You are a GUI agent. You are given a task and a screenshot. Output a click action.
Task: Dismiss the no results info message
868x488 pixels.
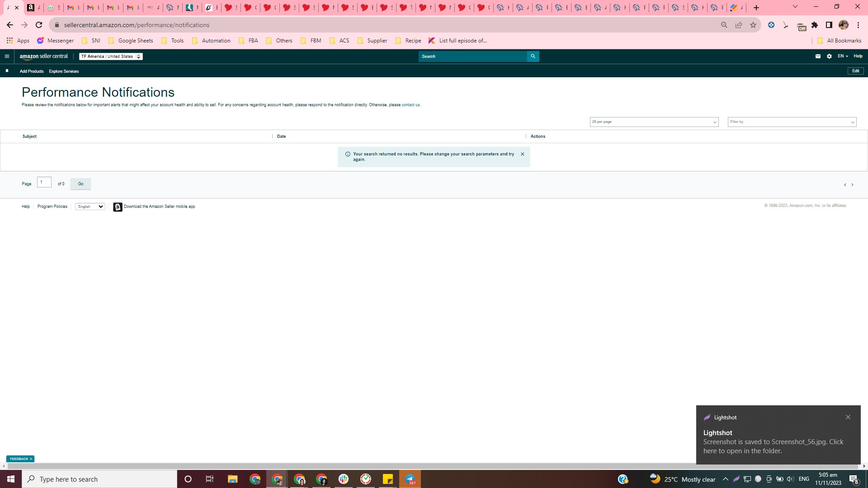pyautogui.click(x=523, y=154)
